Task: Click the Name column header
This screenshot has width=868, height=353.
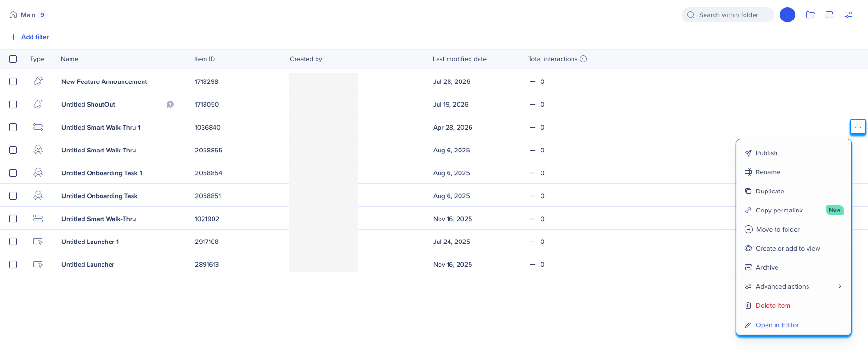Action: pos(70,59)
